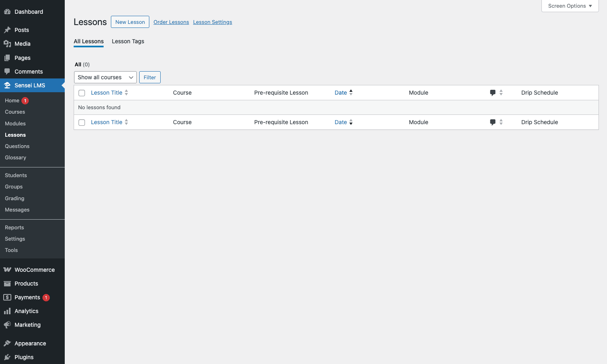The width and height of the screenshot is (607, 364).
Task: Click the Lessons submenu item
Action: [x=15, y=135]
